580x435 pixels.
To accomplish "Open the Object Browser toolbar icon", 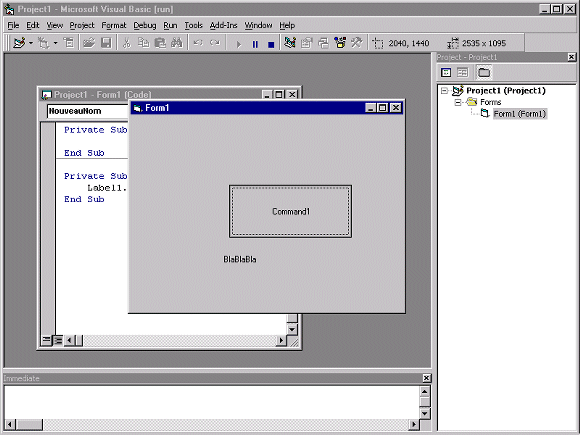I will point(341,43).
